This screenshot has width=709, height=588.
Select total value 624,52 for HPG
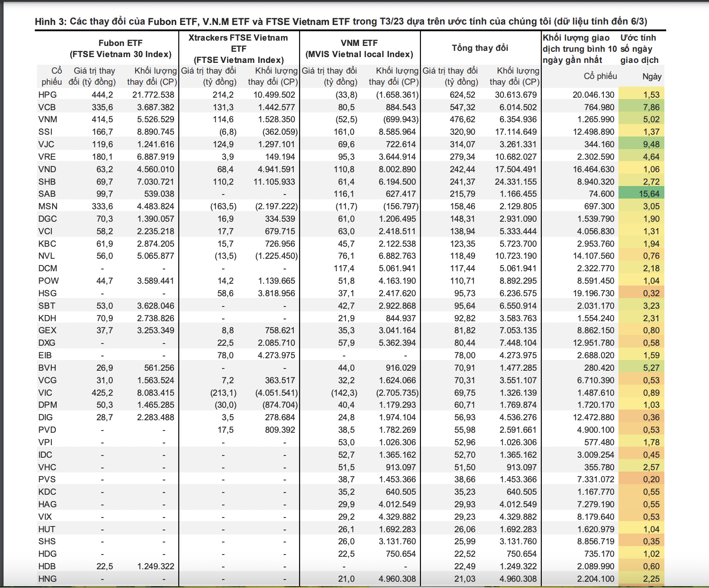tap(462, 95)
